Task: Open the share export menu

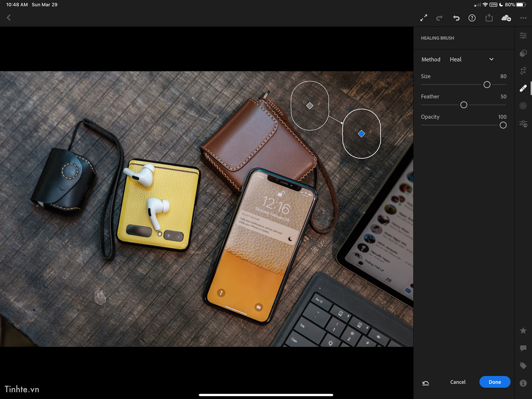Action: click(489, 18)
